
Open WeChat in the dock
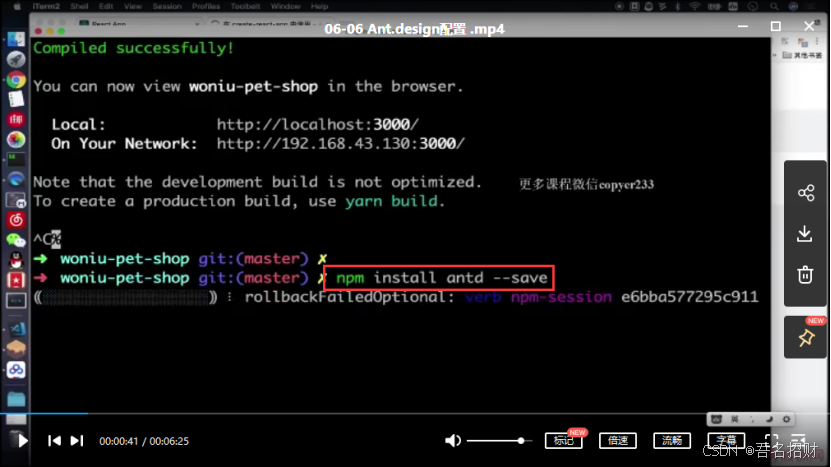[16, 240]
